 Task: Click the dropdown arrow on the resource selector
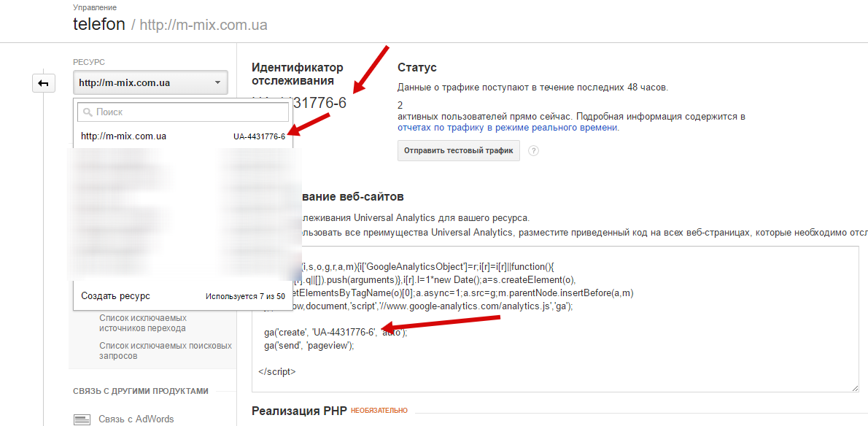click(x=217, y=82)
